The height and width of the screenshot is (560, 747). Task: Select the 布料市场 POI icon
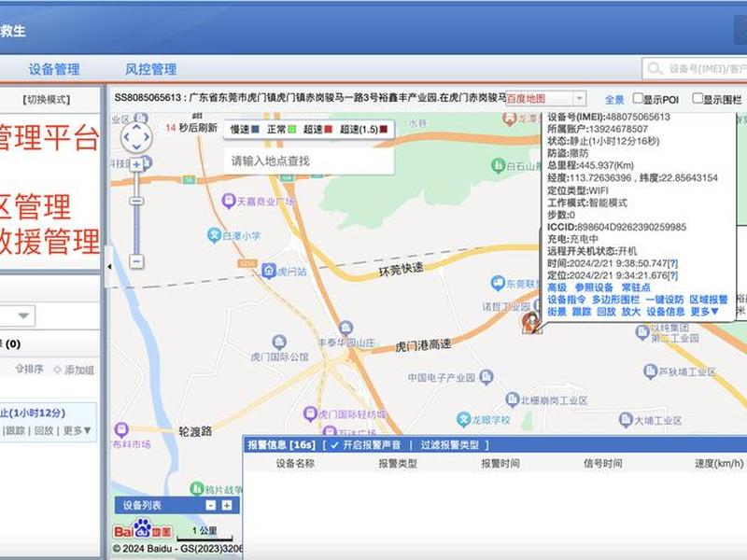121,429
